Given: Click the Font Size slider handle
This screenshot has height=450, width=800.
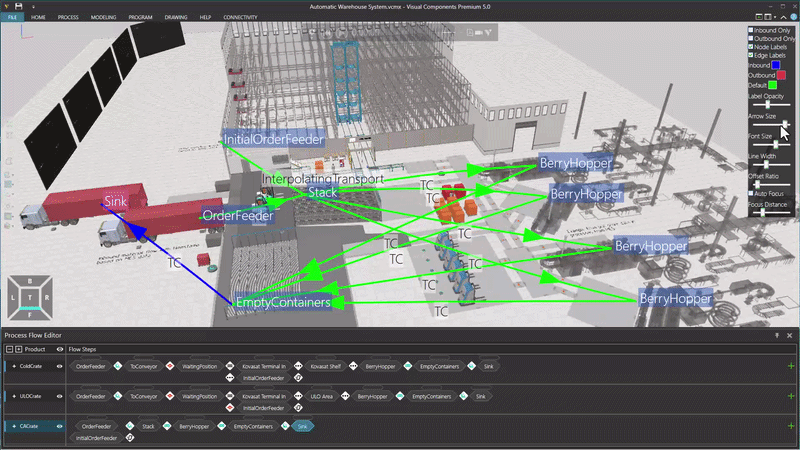Looking at the screenshot, I should (x=776, y=144).
